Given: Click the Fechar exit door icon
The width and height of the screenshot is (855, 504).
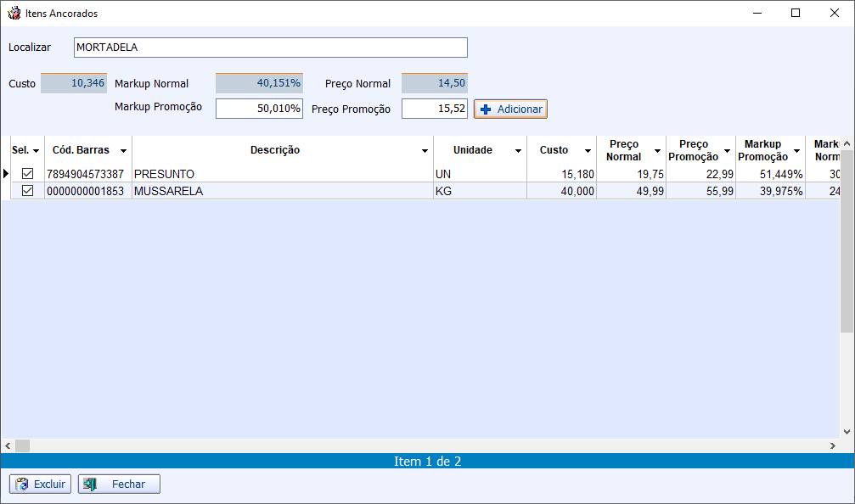Looking at the screenshot, I should pyautogui.click(x=91, y=484).
